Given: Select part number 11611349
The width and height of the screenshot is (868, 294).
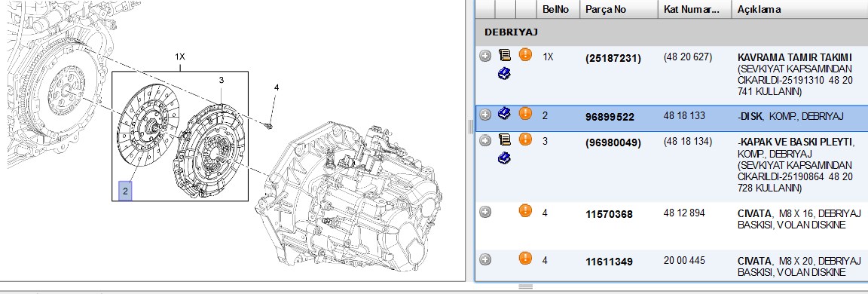Looking at the screenshot, I should (x=609, y=262).
